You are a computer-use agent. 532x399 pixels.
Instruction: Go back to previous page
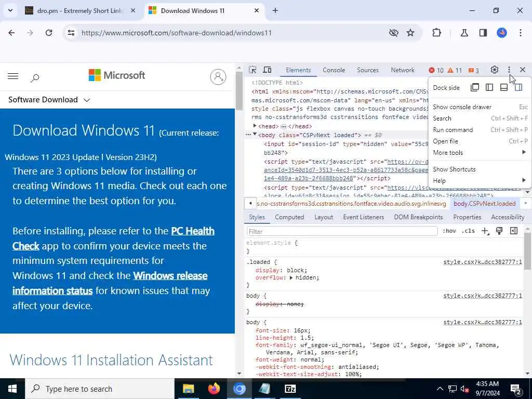point(11,33)
